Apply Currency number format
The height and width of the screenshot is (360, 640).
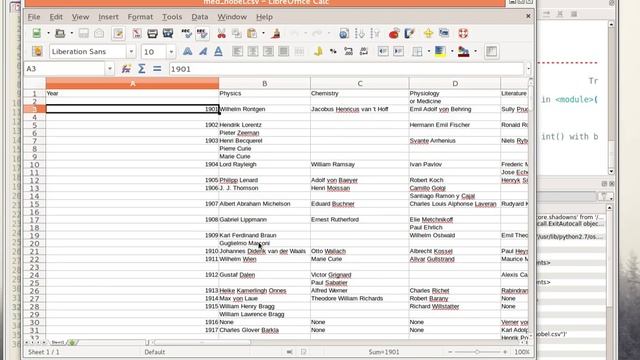click(318, 51)
